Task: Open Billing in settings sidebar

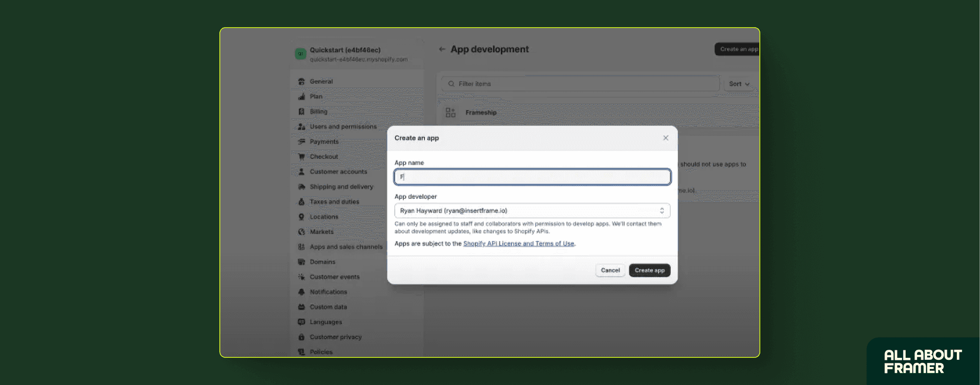Action: tap(319, 112)
